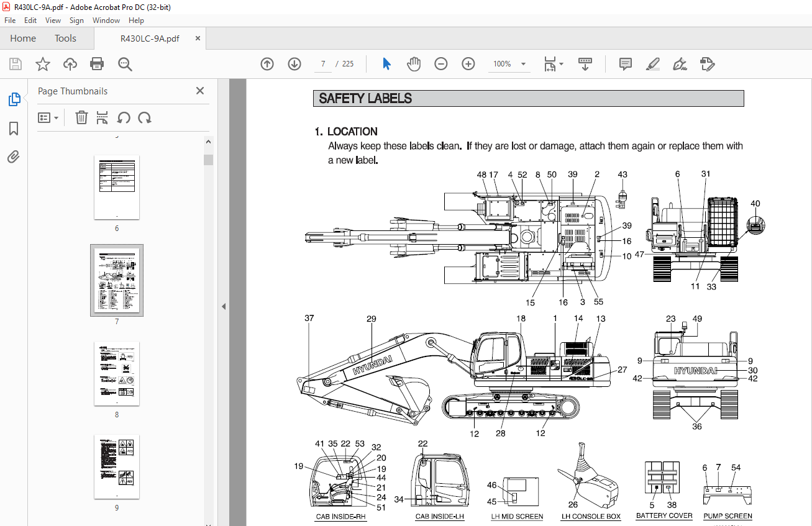Screen dimensions: 812x526
Task: Open the Page Thumbnails sidebar icon
Action: pos(14,99)
